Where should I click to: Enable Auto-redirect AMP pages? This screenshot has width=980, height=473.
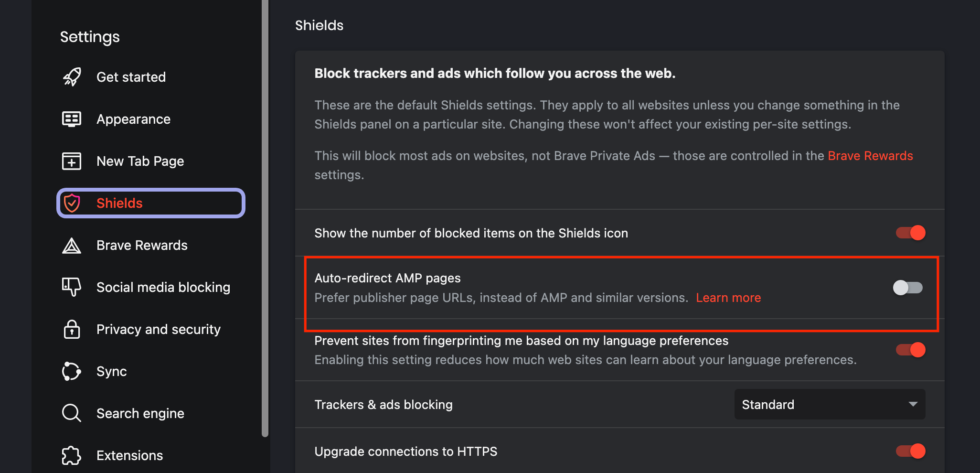[x=907, y=288]
